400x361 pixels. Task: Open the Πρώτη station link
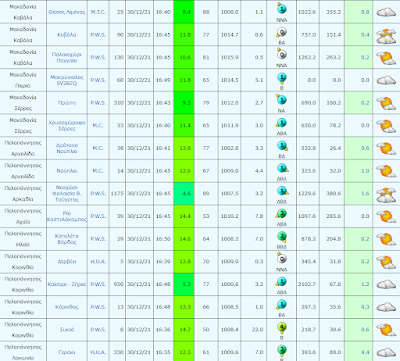click(x=67, y=103)
